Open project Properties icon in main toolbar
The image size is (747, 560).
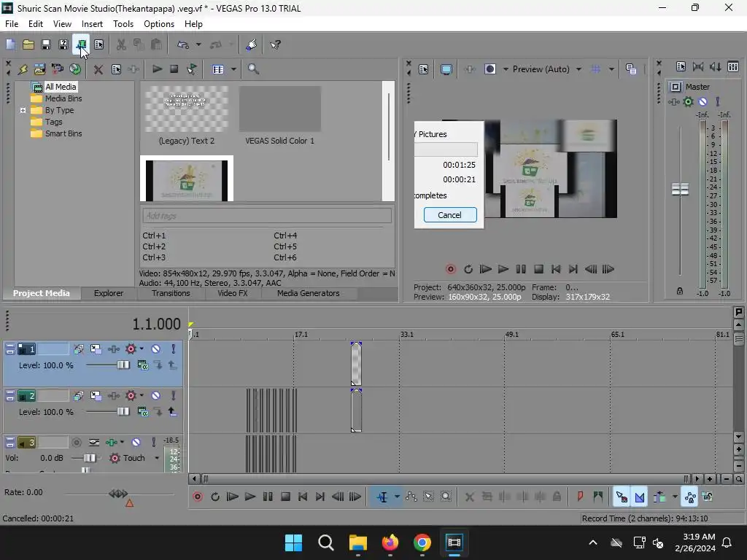[x=98, y=44]
